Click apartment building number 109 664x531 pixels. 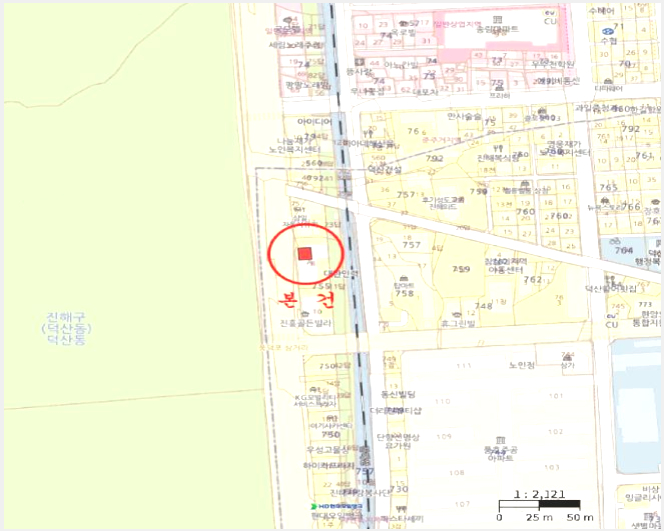click(444, 436)
